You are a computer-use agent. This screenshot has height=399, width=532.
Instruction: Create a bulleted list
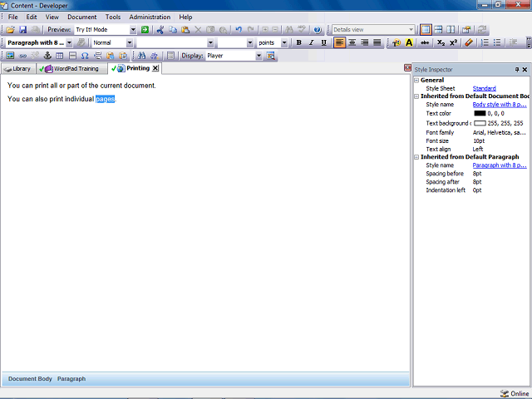[x=497, y=42]
